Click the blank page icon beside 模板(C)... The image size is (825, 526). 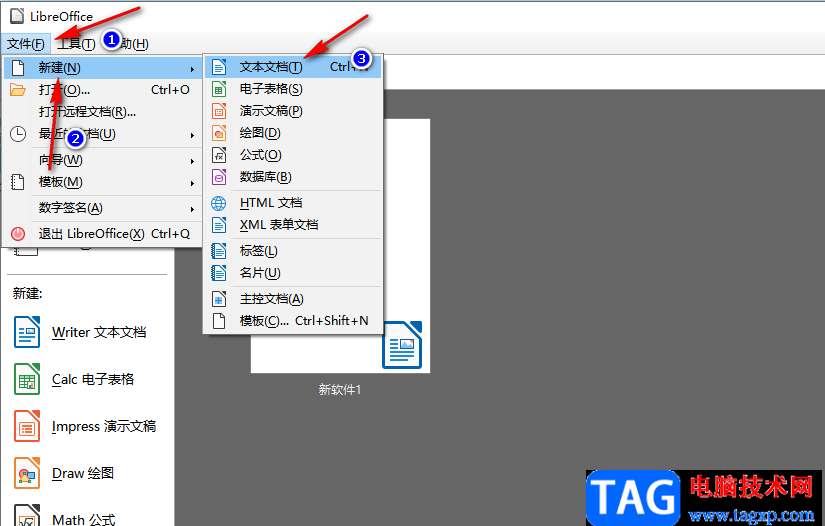coord(219,321)
